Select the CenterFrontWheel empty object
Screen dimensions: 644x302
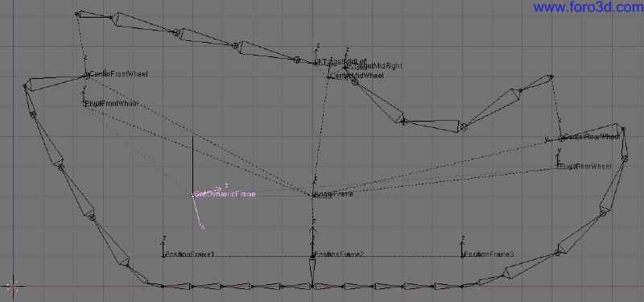pos(118,74)
